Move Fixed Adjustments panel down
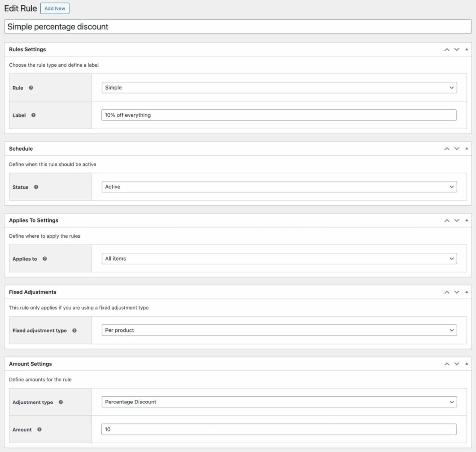The width and height of the screenshot is (476, 452). (457, 292)
